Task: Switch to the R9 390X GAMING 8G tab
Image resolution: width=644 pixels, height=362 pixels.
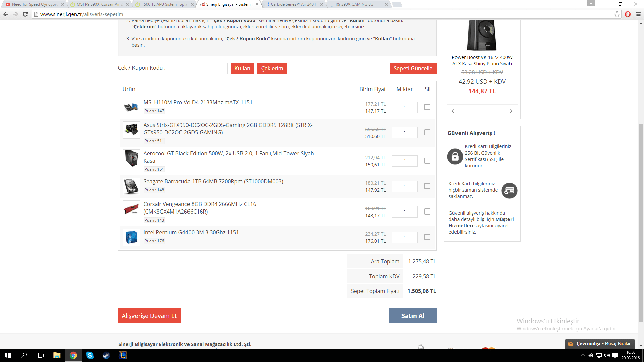Action: [356, 4]
